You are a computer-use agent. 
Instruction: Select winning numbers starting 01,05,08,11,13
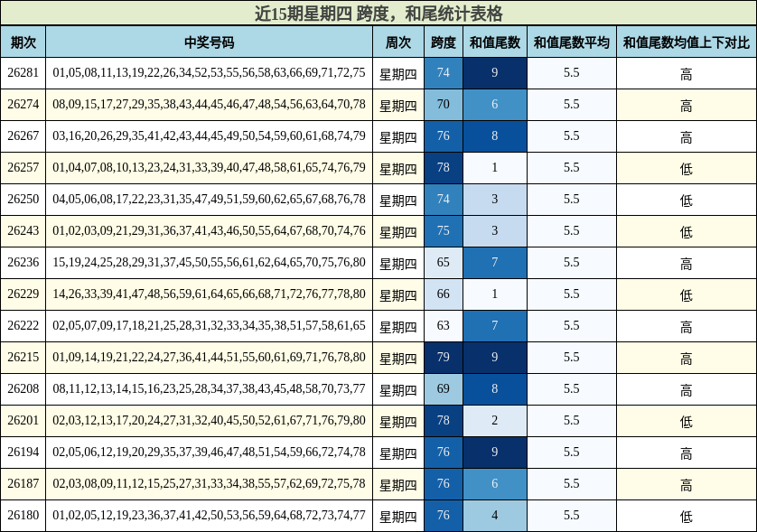tap(209, 73)
